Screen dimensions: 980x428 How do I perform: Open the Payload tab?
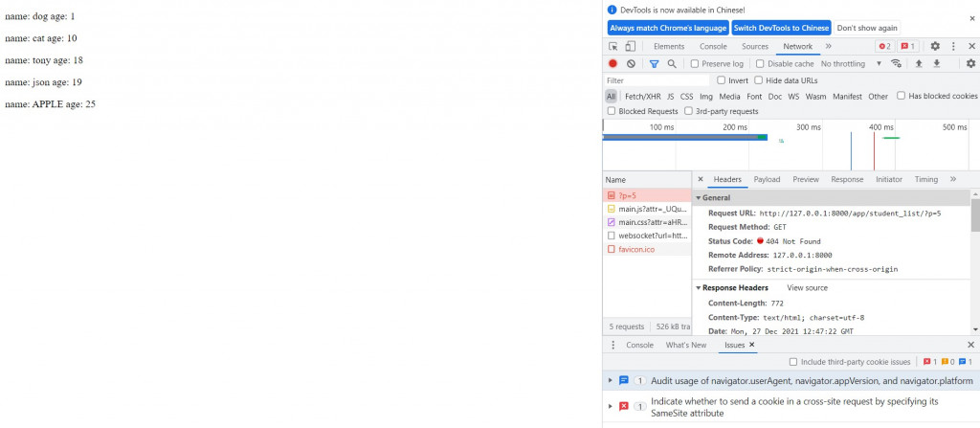[x=767, y=179]
